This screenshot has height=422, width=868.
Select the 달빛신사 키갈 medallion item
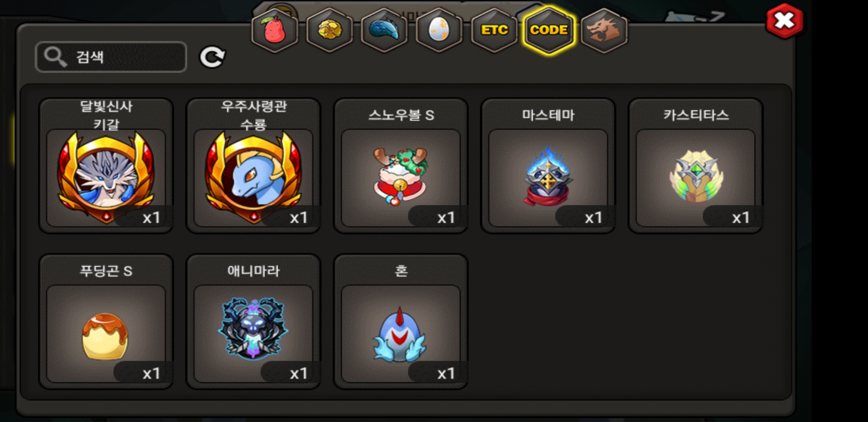pos(106,166)
